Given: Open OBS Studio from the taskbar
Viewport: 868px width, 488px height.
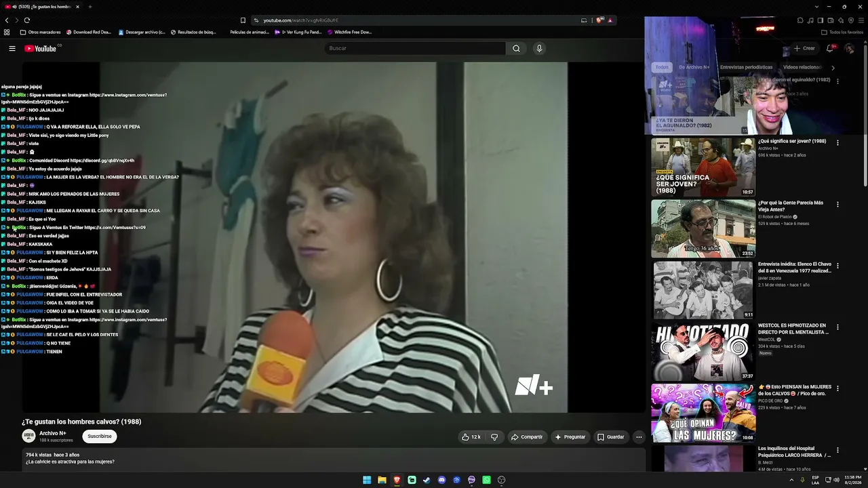Looking at the screenshot, I should pos(501,480).
